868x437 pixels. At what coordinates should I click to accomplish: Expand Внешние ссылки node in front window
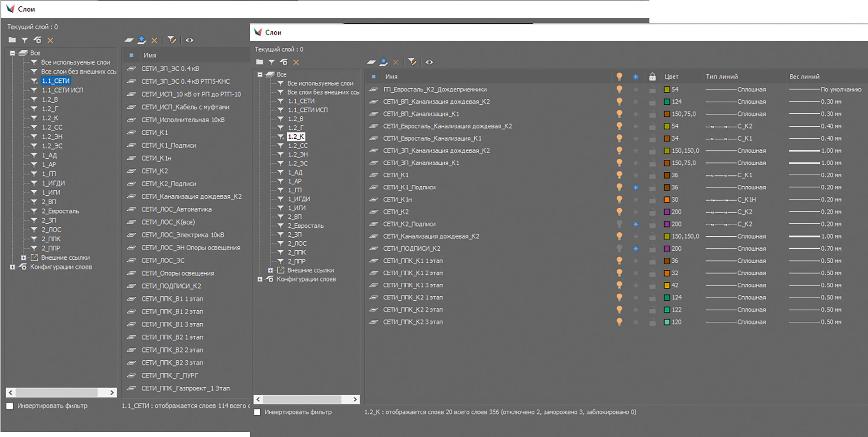point(271,270)
